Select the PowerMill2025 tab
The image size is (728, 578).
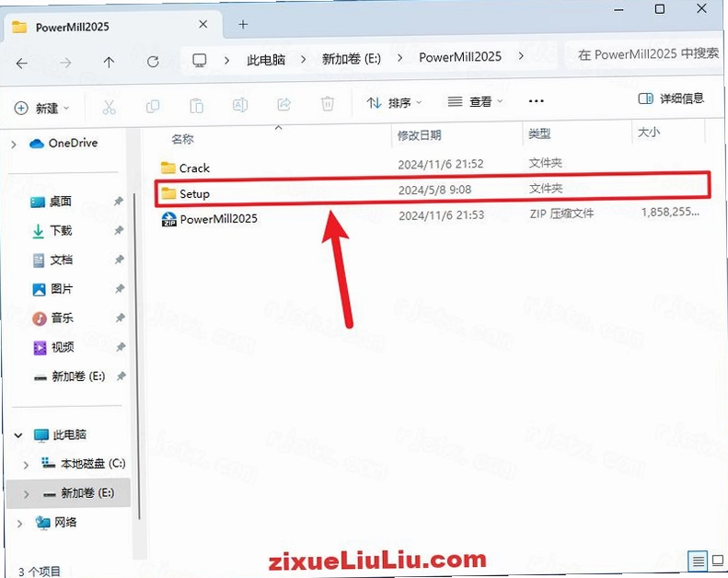coord(113,26)
